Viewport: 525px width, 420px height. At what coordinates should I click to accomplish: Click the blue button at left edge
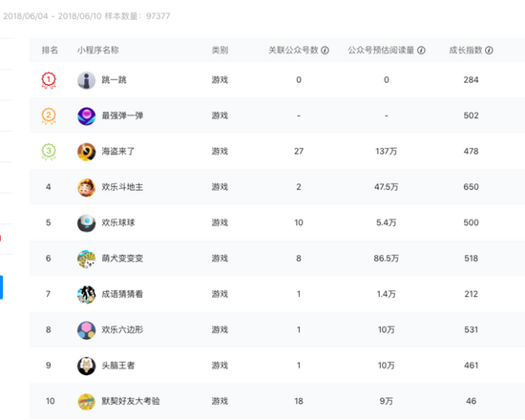1,287
